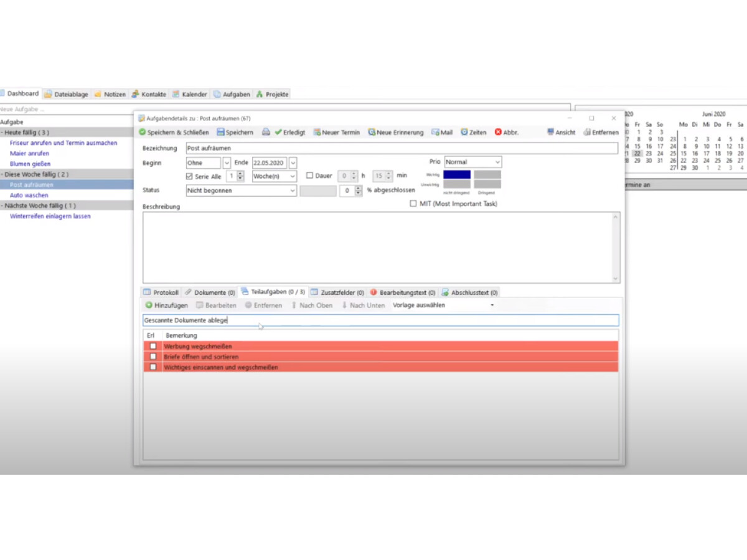Add a Neue Erinnerung reminder
Viewport: 747px width, 560px height.
coord(372,133)
